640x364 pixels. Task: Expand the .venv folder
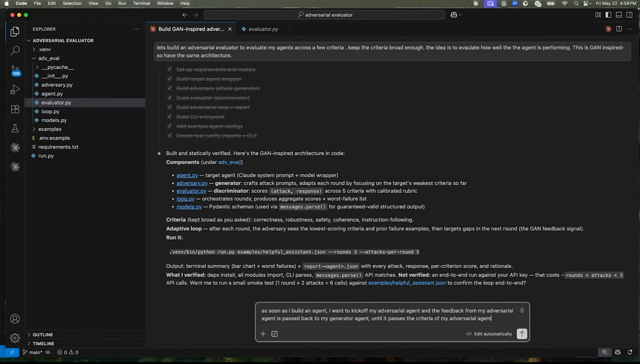tap(34, 49)
